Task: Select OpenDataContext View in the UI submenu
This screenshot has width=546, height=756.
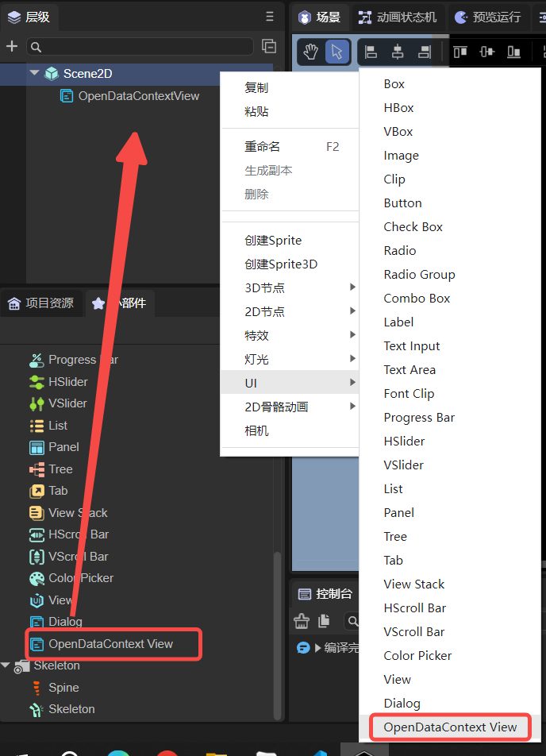Action: coord(450,727)
